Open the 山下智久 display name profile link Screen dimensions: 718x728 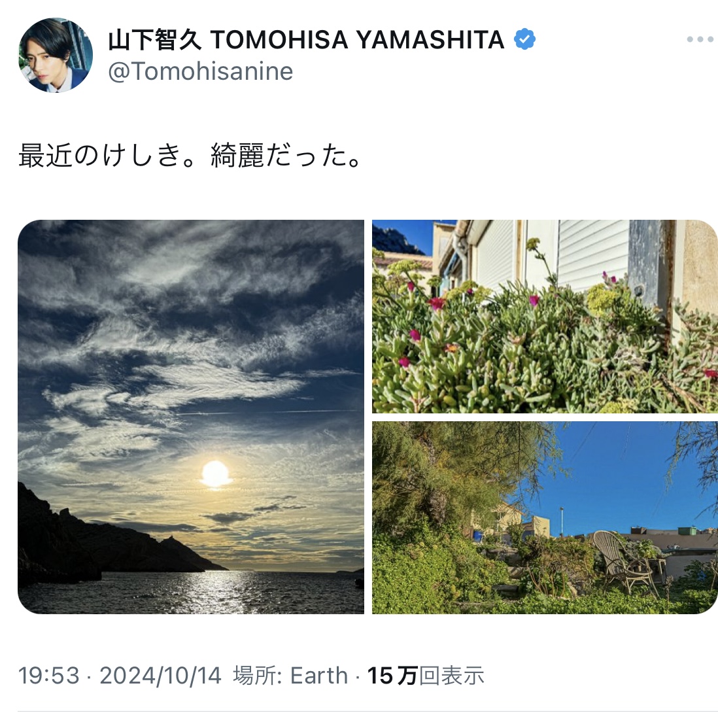tap(155, 39)
